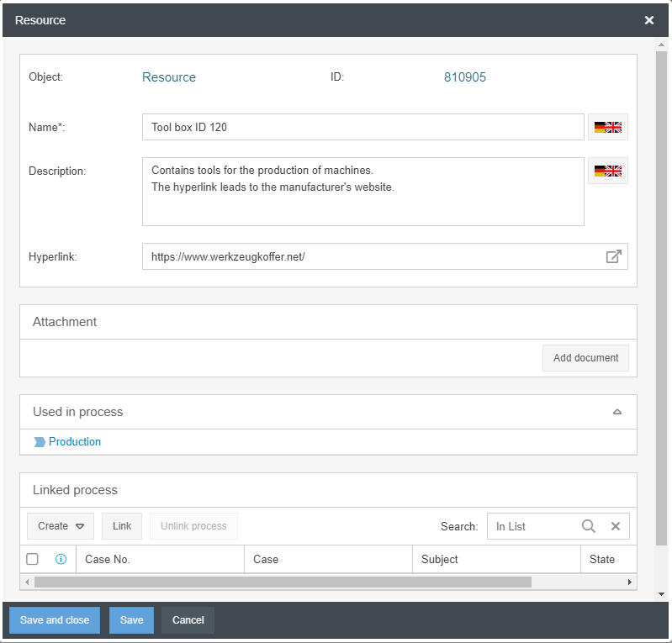Click the Add document button
This screenshot has height=643, width=672.
585,358
